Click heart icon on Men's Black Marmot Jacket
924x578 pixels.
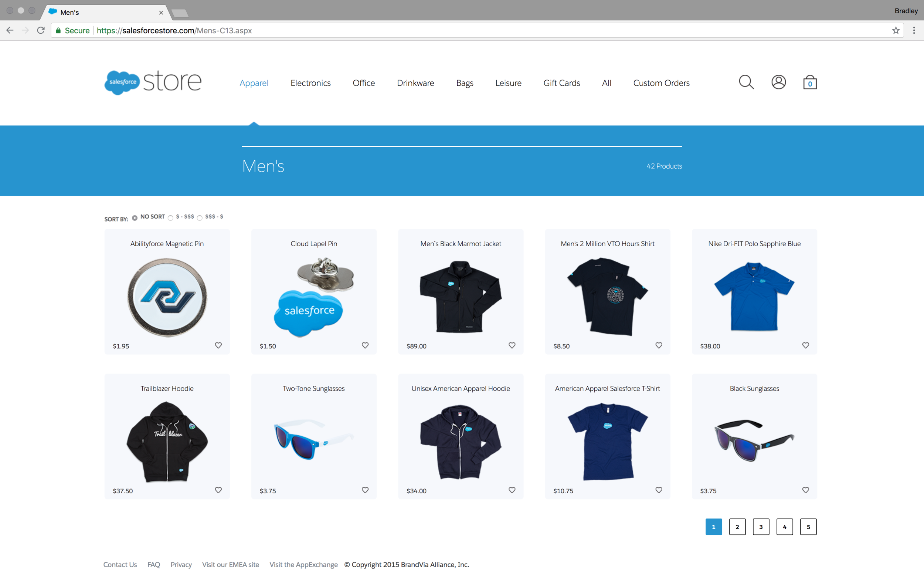[512, 345]
